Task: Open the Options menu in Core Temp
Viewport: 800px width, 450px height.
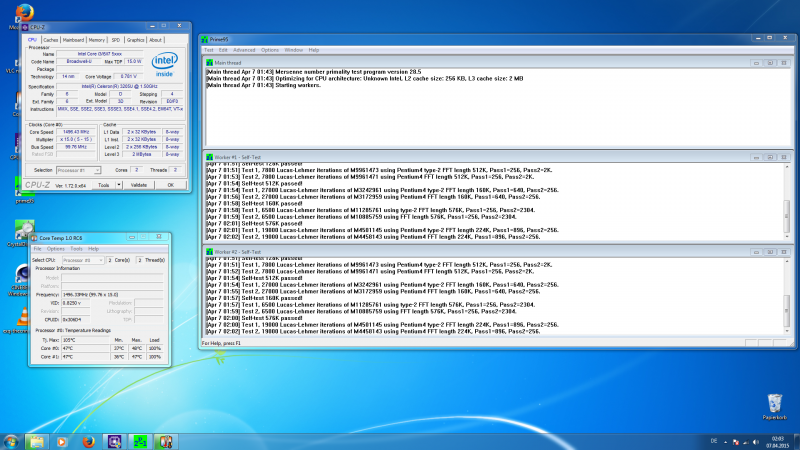Action: point(56,249)
